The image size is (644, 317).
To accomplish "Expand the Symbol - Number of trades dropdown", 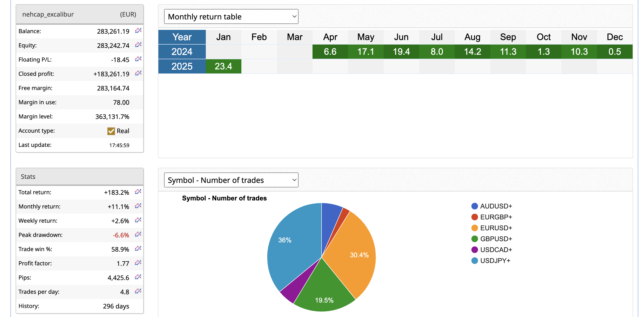I will point(231,180).
